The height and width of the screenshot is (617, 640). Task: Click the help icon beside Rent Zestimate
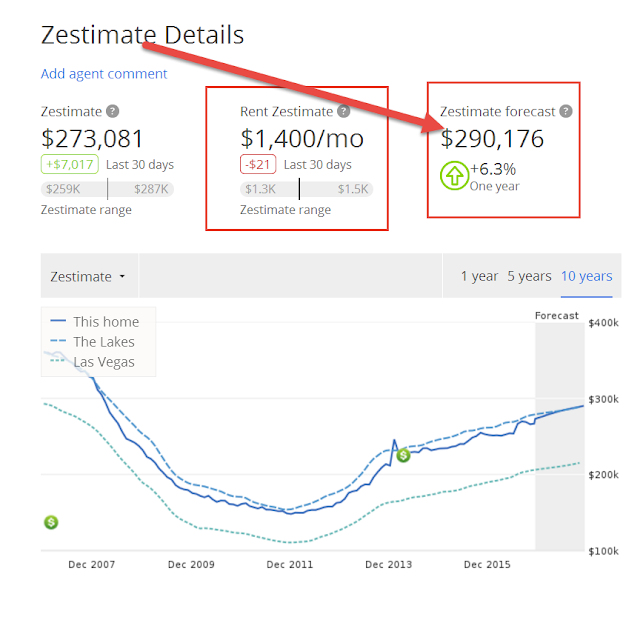tap(344, 111)
